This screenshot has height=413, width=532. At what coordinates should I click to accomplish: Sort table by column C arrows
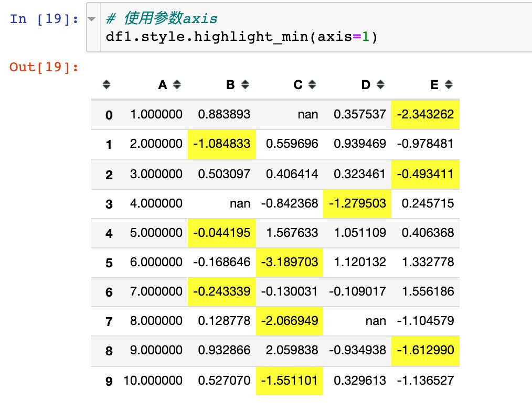point(312,84)
